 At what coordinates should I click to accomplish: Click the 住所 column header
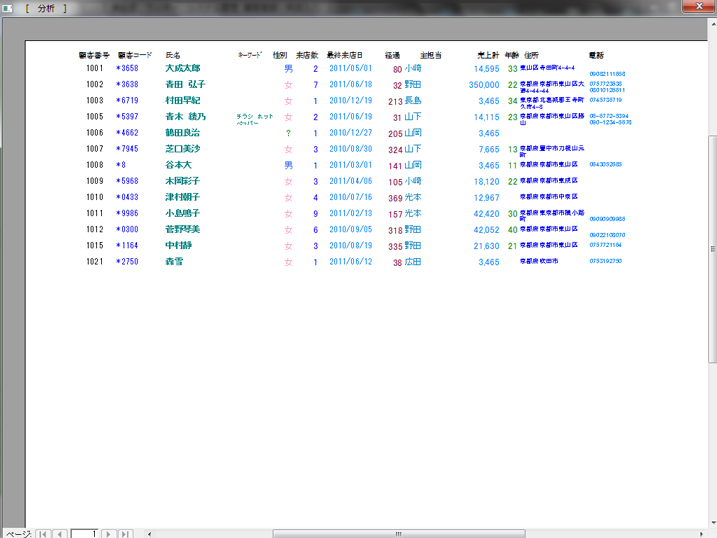coord(531,55)
